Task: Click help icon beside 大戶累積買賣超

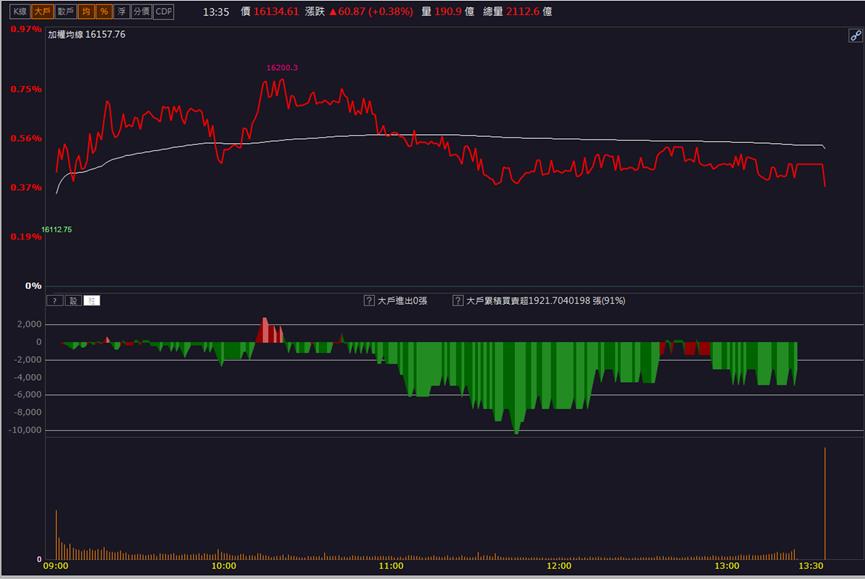Action: point(458,301)
